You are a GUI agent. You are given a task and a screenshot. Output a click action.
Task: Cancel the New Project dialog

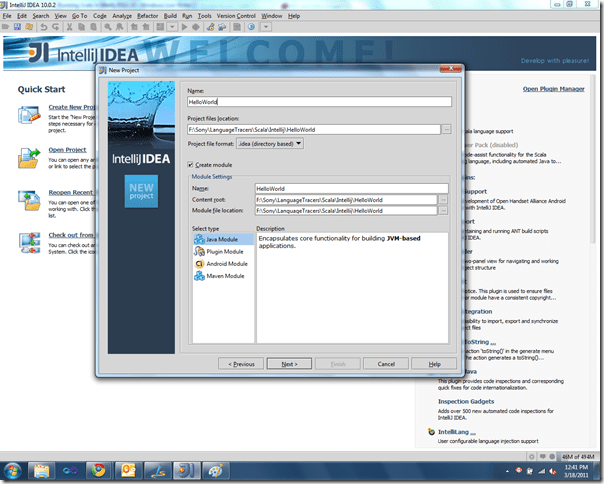(x=385, y=364)
